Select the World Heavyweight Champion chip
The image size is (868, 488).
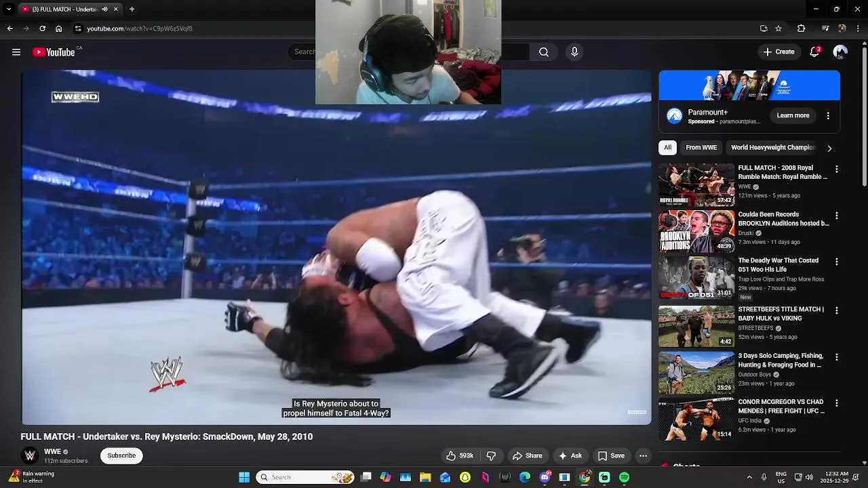[773, 147]
